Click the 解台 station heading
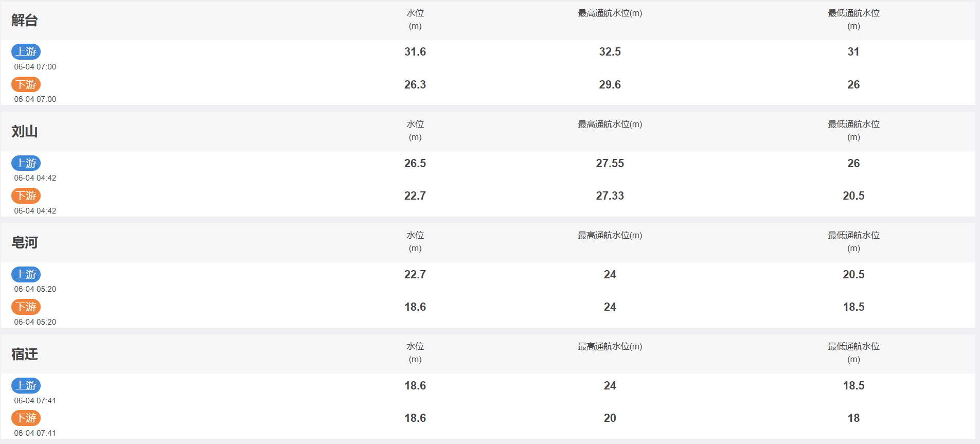The image size is (980, 444). (25, 20)
